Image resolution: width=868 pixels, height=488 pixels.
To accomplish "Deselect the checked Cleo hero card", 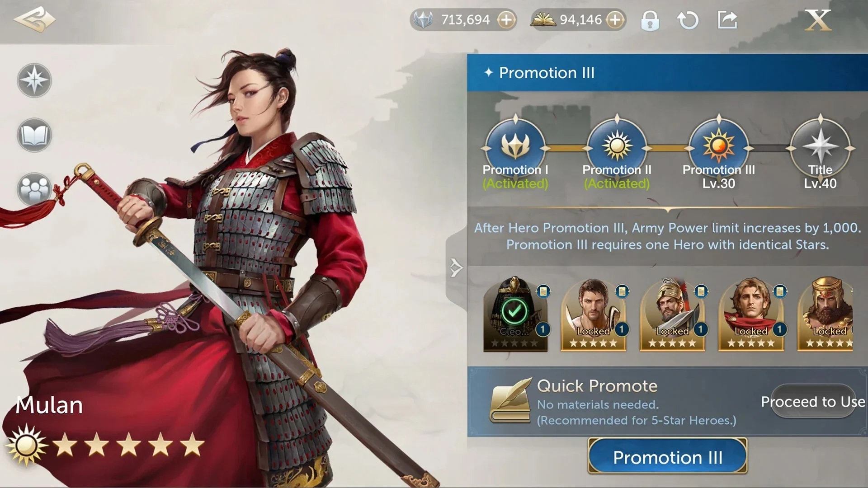I will [515, 314].
